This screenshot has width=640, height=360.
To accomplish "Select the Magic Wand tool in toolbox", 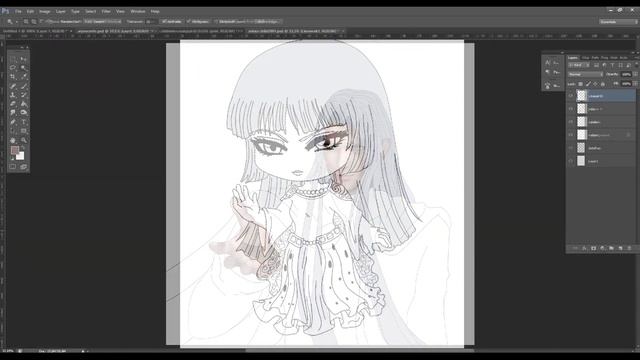I will (24, 68).
